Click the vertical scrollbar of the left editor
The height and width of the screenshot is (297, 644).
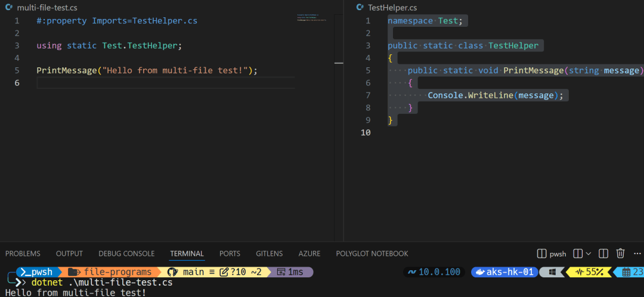click(x=339, y=128)
